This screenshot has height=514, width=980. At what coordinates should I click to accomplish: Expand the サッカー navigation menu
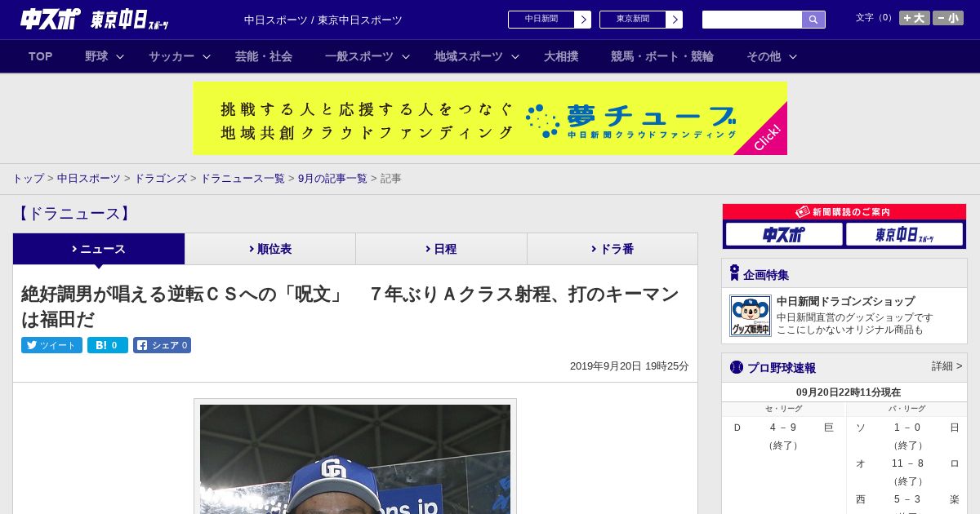click(180, 56)
